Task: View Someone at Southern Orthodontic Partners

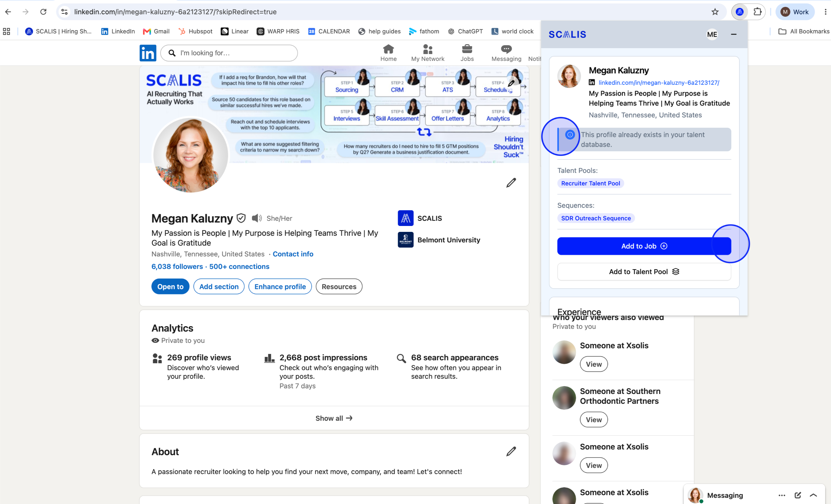Action: (594, 420)
